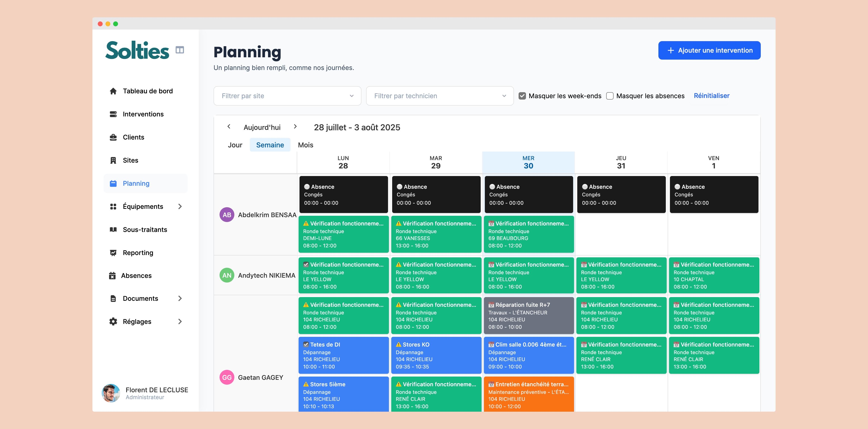This screenshot has width=868, height=429.
Task: Select Semaine view tab
Action: point(270,145)
